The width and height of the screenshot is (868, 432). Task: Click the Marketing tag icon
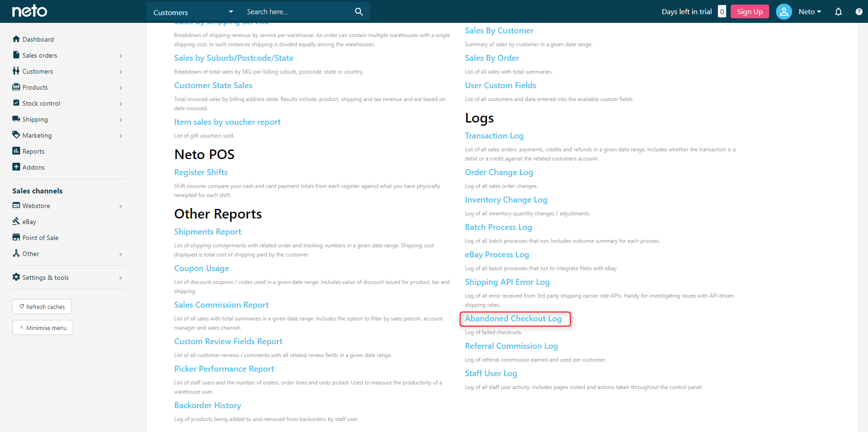tap(16, 135)
